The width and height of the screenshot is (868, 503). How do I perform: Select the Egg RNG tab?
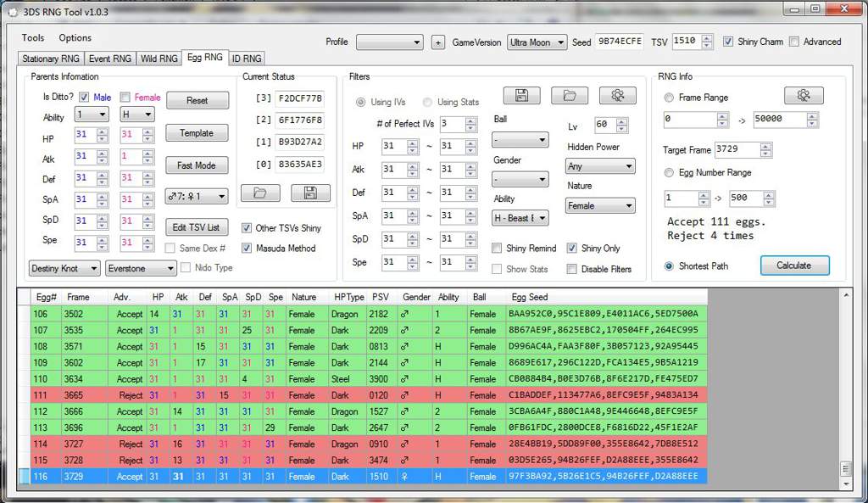coord(205,58)
